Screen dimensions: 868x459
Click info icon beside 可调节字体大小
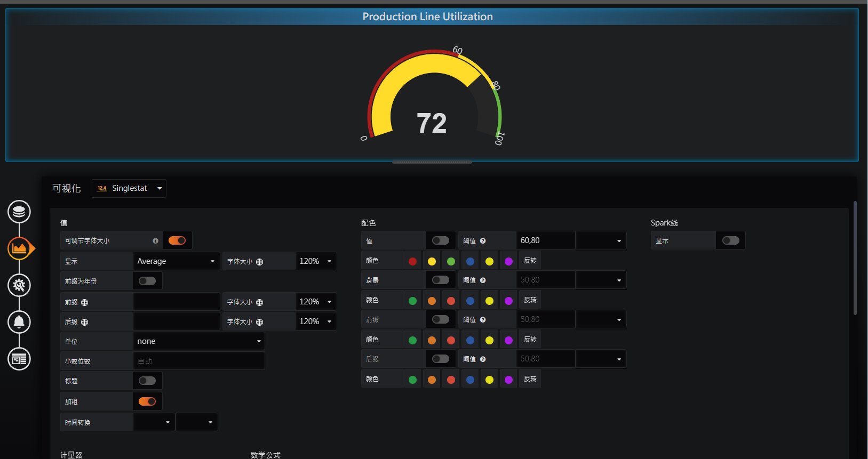(155, 241)
